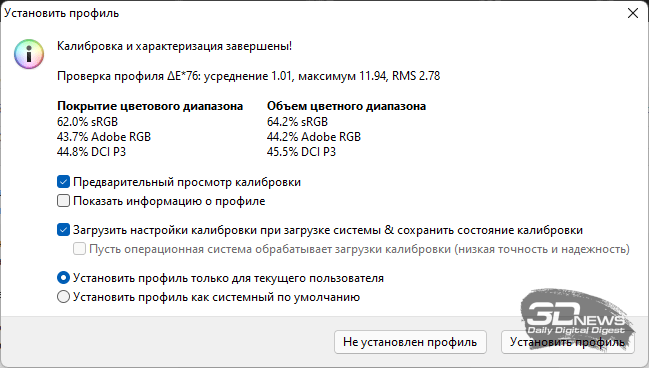The width and height of the screenshot is (649, 368).
Task: Uncheck Предварительный просмотр калибровки checkbox
Action: [x=63, y=182]
